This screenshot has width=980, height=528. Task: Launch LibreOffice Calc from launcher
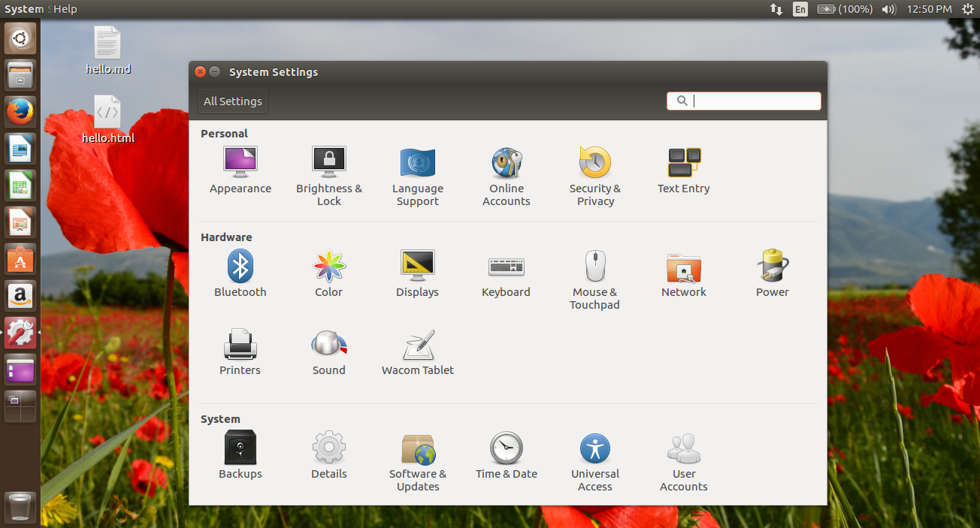click(20, 185)
